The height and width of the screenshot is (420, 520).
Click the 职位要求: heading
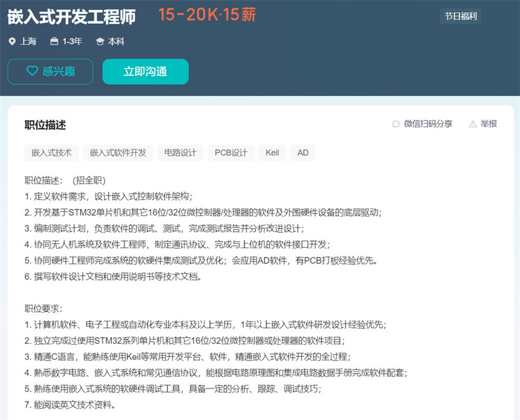point(44,309)
